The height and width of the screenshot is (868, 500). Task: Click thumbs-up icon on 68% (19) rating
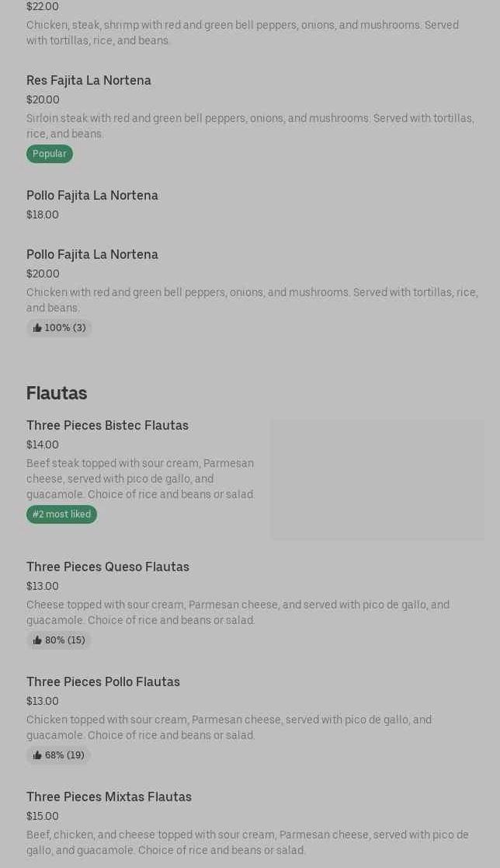pyautogui.click(x=37, y=755)
